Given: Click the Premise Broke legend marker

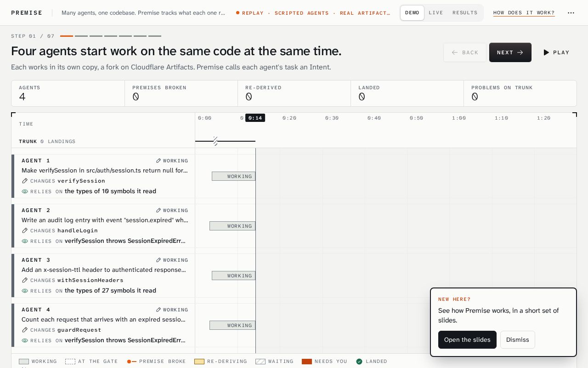Looking at the screenshot, I should click(x=132, y=362).
